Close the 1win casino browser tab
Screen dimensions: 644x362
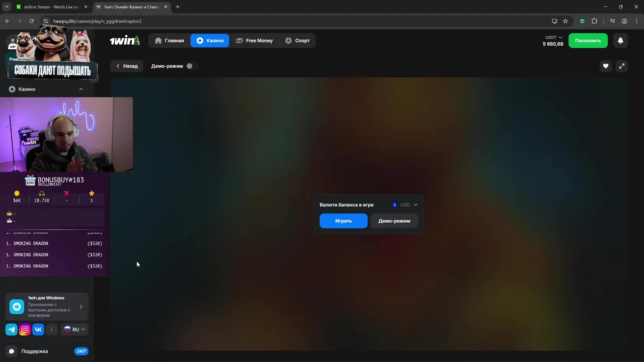pos(166,7)
